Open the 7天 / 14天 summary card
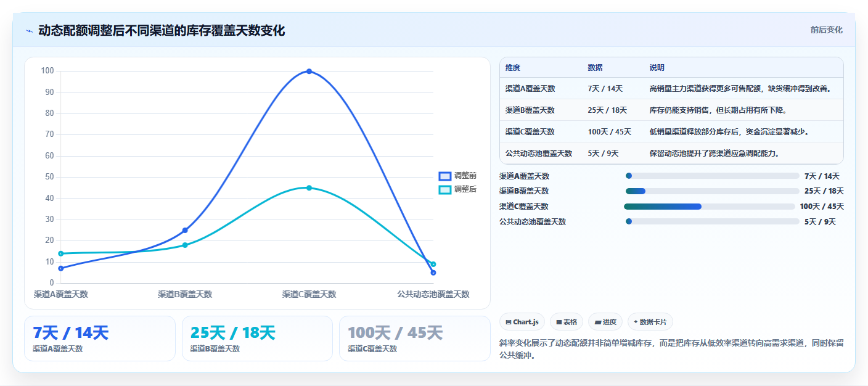 pyautogui.click(x=100, y=339)
